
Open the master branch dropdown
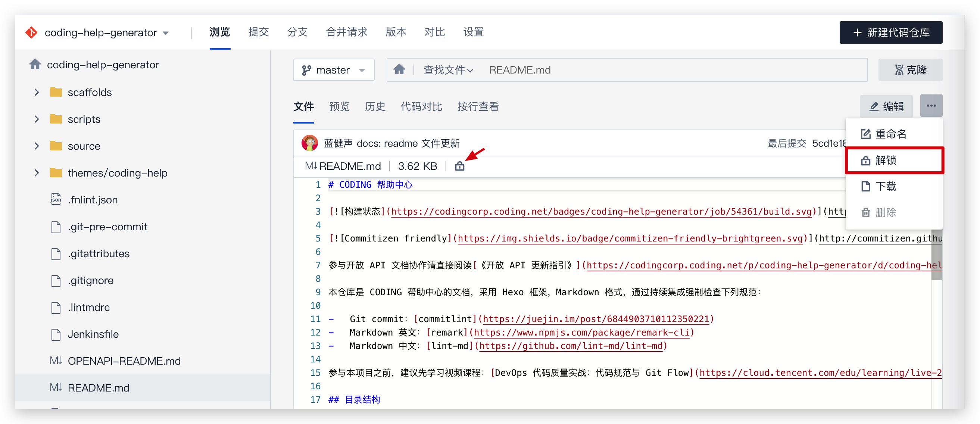[334, 70]
